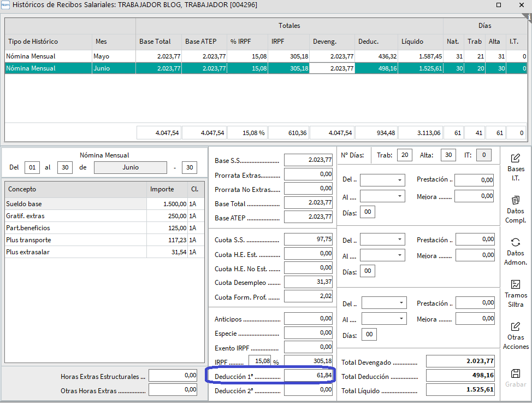Click the Total Devengado field 2.023,77

pyautogui.click(x=460, y=361)
